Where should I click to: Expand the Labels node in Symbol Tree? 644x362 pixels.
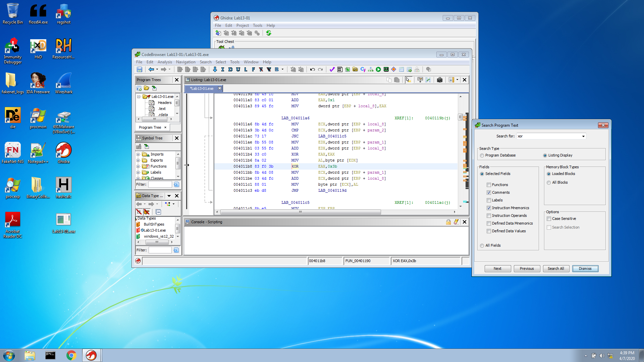(138, 173)
